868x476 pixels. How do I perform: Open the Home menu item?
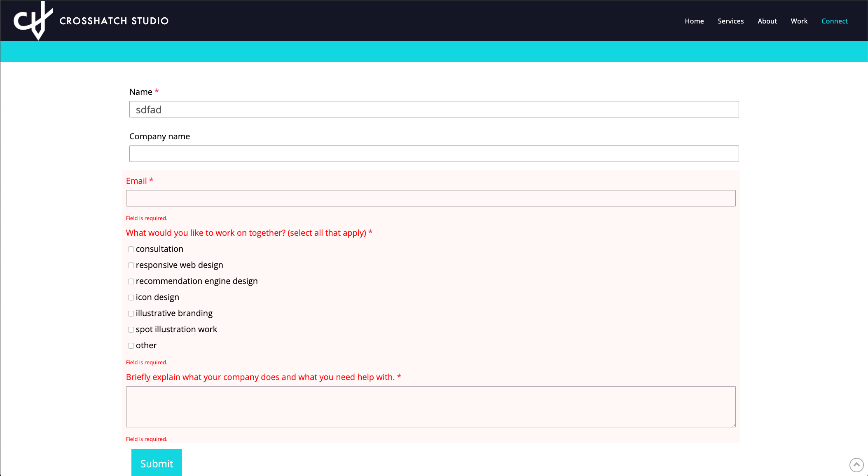click(x=694, y=21)
